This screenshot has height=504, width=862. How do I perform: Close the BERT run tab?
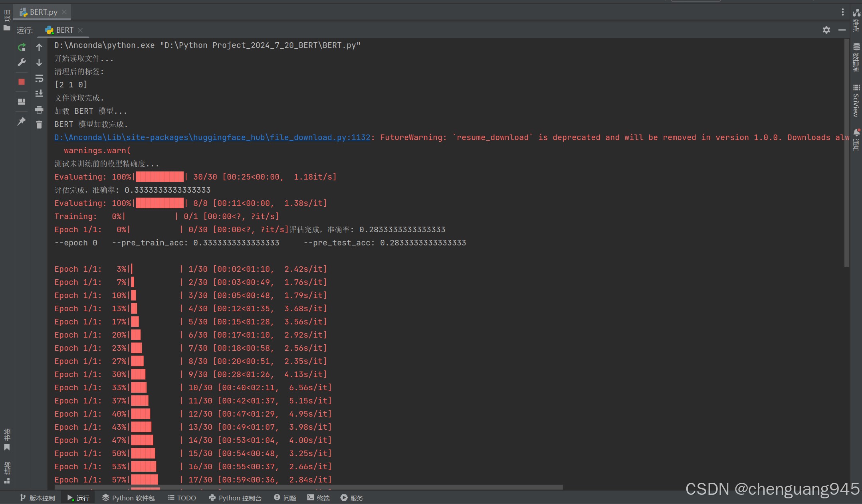[80, 30]
